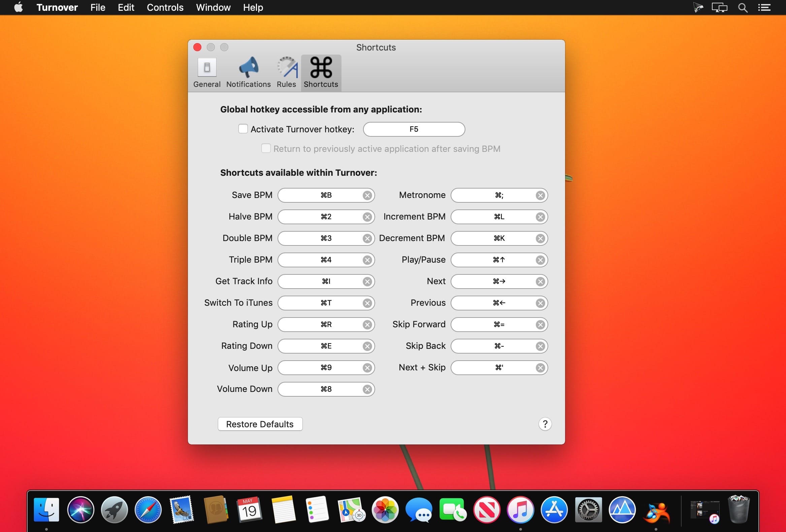Open the File menu
Screen dimensions: 786x532
coord(98,7)
